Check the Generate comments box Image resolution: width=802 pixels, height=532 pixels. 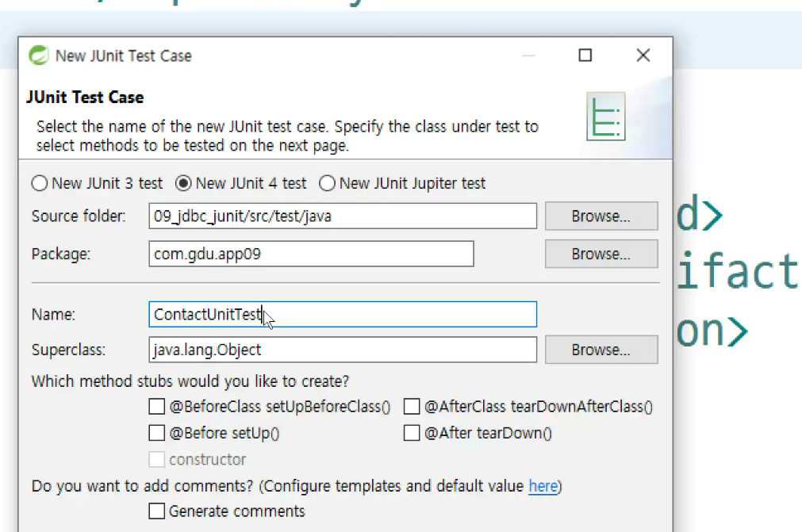[156, 511]
